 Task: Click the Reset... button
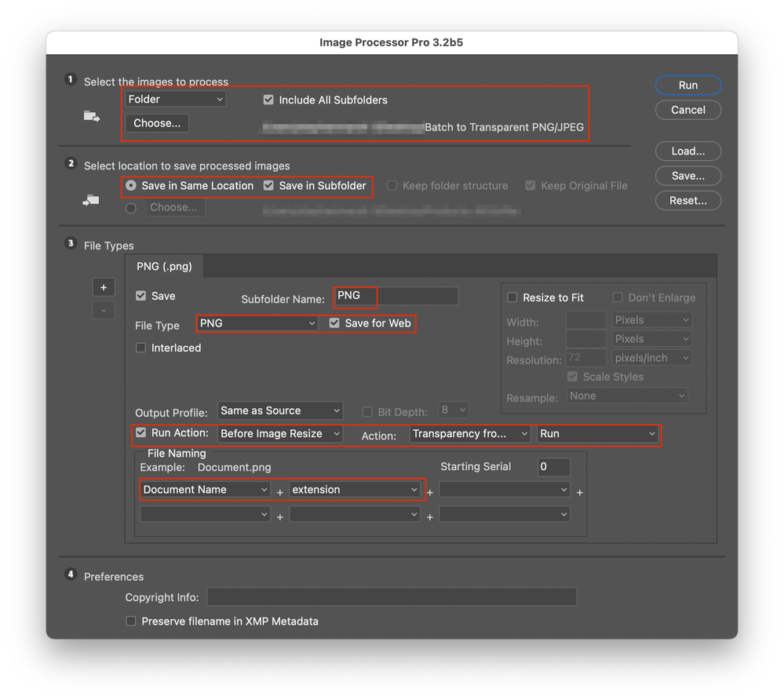688,200
